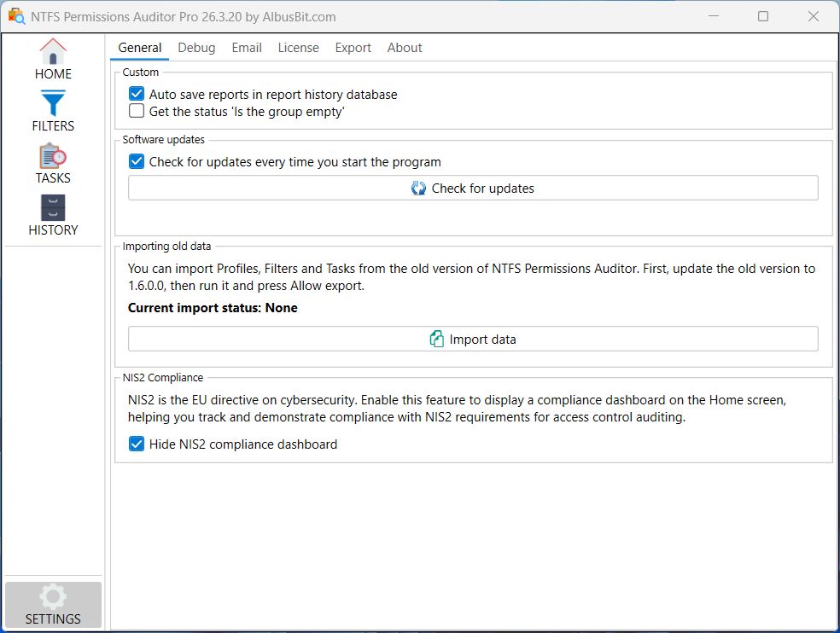Switch to the Export tab
The height and width of the screenshot is (633, 840).
tap(353, 48)
